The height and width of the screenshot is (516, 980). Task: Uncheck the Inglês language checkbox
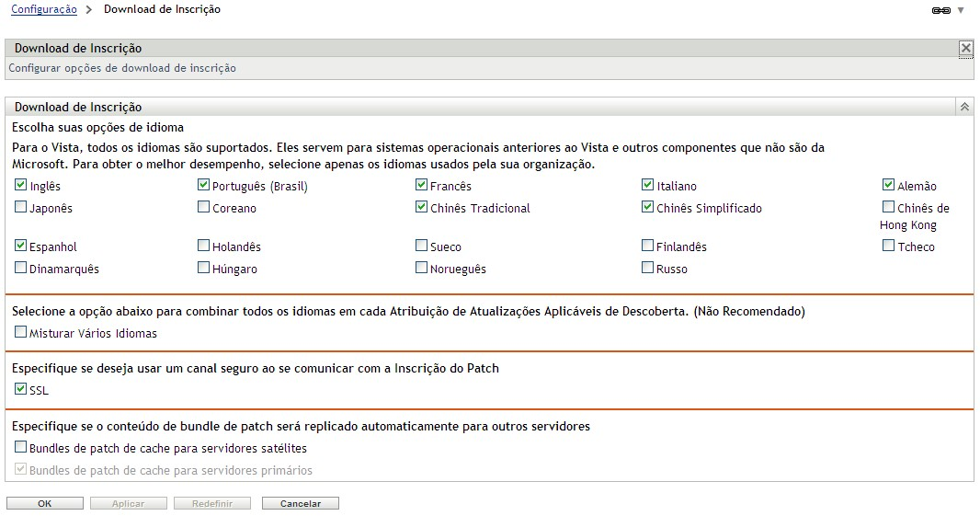(x=20, y=185)
